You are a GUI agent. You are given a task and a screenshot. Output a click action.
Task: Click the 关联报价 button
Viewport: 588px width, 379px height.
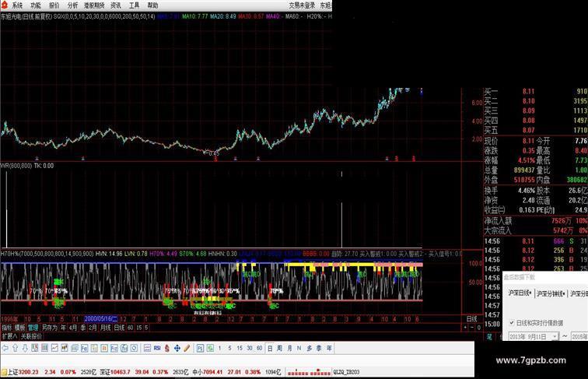[31, 336]
